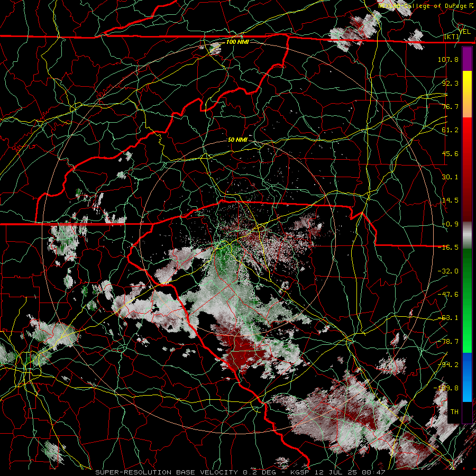The height and width of the screenshot is (476, 476).
Task: Click the -78.7 value on velocity scale
Action: tap(448, 342)
